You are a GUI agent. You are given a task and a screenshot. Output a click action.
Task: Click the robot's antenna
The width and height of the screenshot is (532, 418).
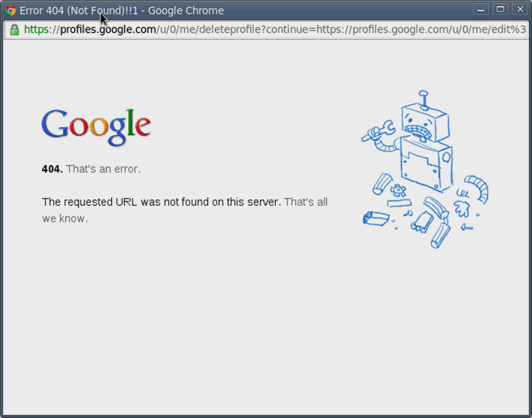pos(424,100)
